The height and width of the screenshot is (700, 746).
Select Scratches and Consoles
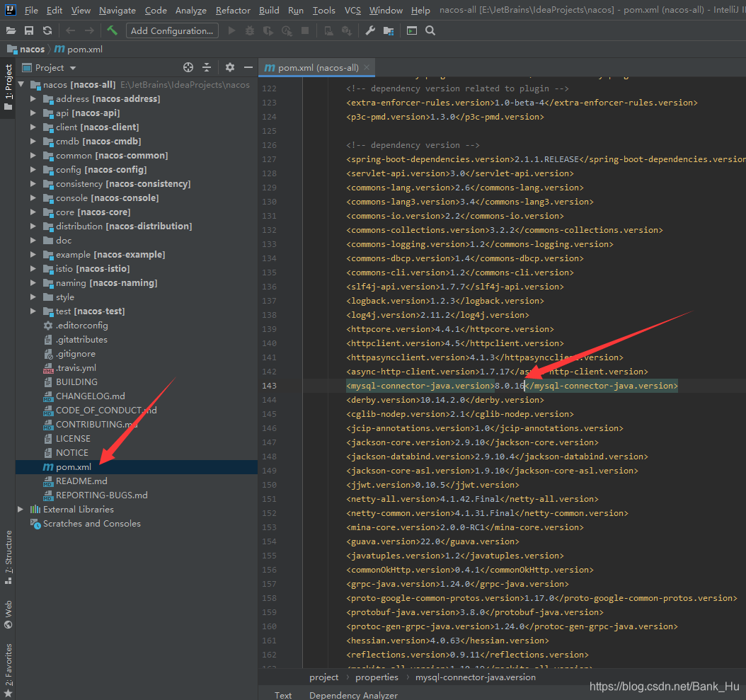click(92, 524)
